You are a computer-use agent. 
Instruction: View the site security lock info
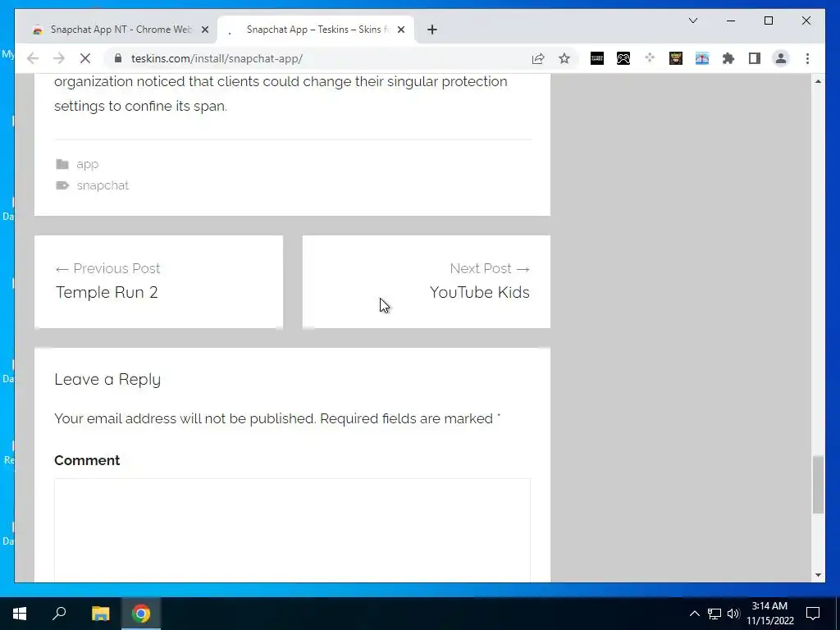(x=118, y=58)
